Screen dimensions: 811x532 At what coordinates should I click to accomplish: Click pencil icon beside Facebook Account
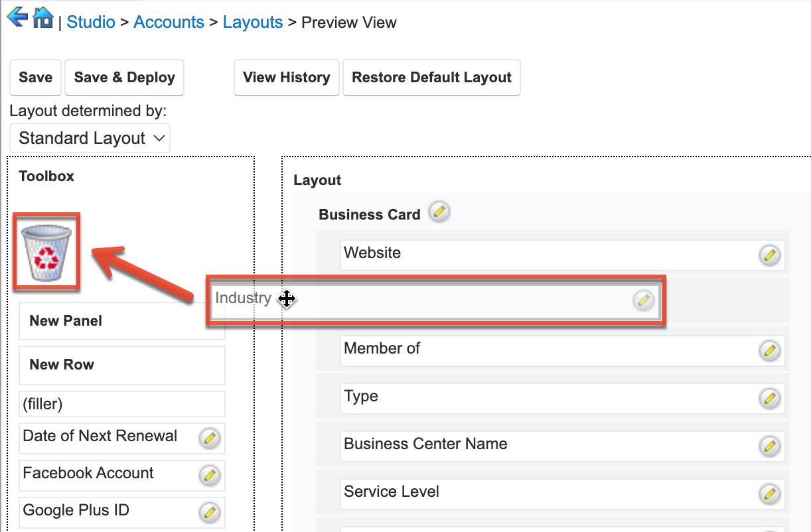click(x=209, y=475)
